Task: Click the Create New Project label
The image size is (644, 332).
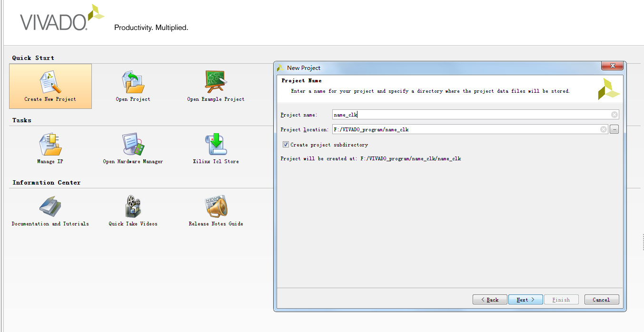Action: coord(50,99)
